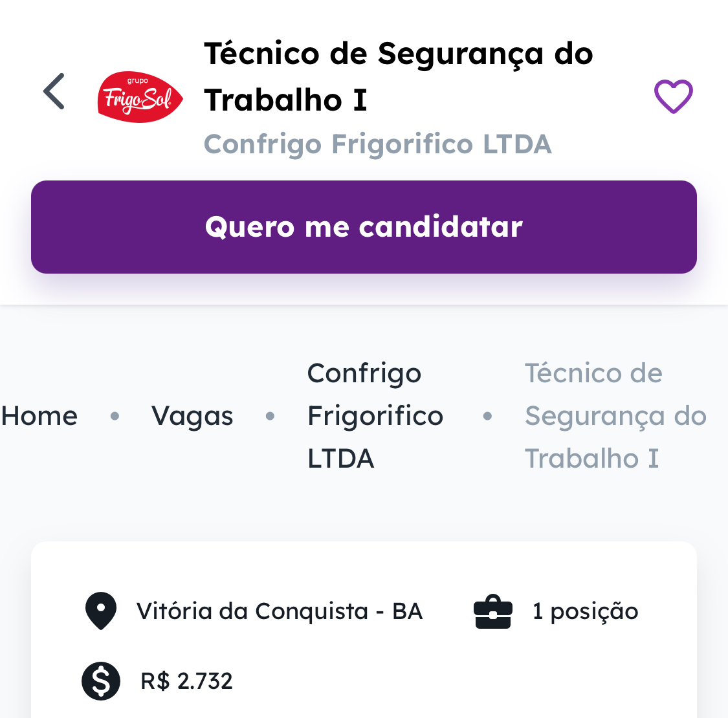The height and width of the screenshot is (718, 728).
Task: Select the 1 posição label
Action: pyautogui.click(x=586, y=612)
